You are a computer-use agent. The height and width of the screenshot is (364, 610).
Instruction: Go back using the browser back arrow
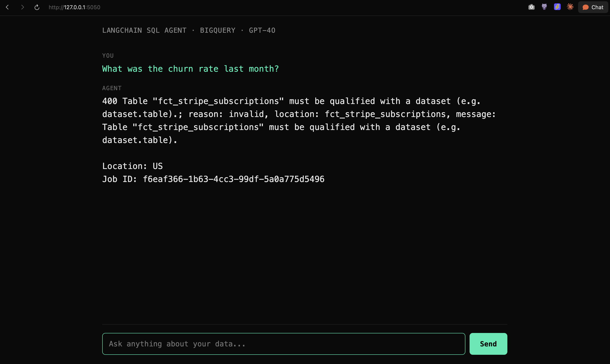7,7
